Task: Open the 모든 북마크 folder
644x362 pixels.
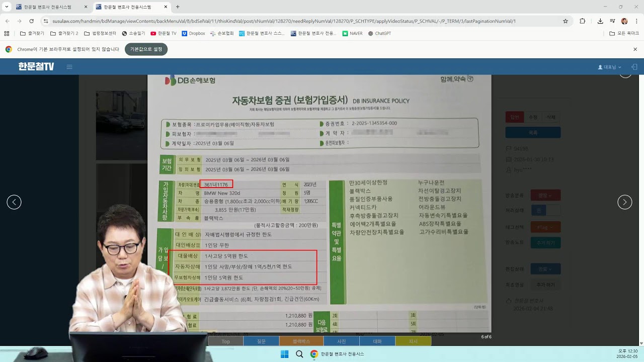Action: 623,33
